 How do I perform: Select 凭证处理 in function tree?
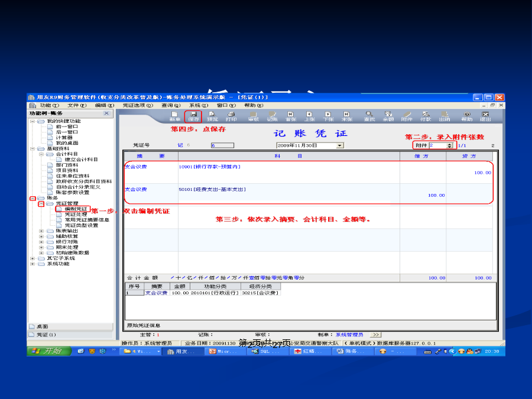tap(76, 215)
